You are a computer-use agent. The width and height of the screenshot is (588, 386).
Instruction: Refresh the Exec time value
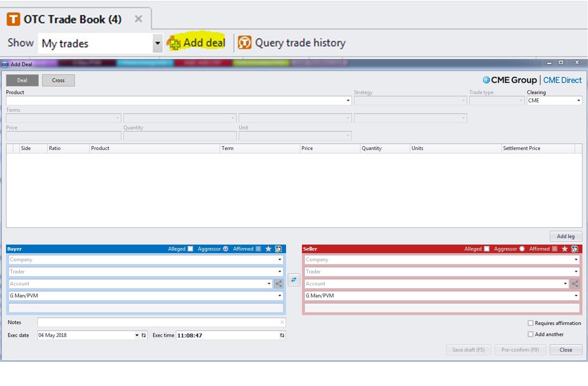(x=282, y=335)
